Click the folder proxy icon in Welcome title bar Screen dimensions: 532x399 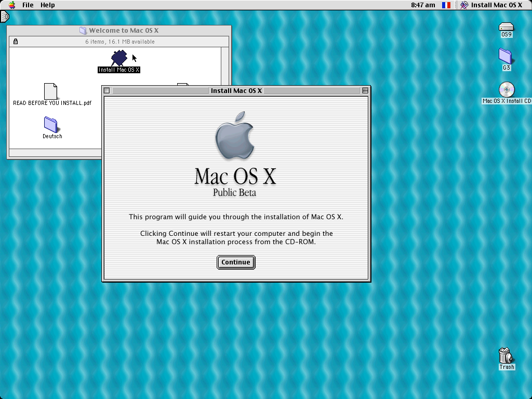pyautogui.click(x=83, y=31)
